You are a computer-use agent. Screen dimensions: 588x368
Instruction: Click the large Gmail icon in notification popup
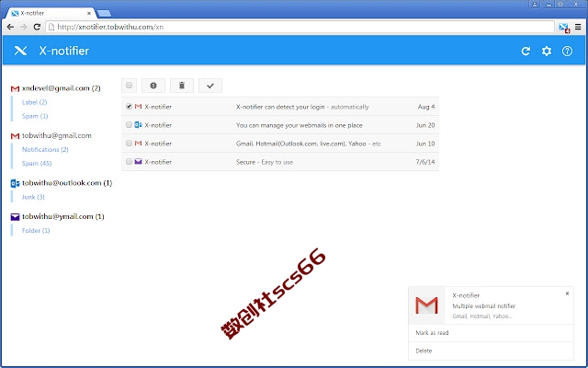426,305
